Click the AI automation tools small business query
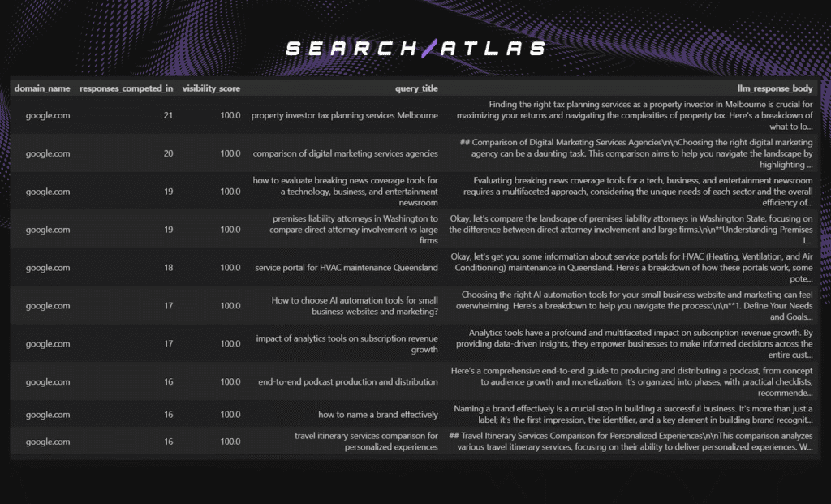Viewport: 831px width, 504px height. click(355, 306)
